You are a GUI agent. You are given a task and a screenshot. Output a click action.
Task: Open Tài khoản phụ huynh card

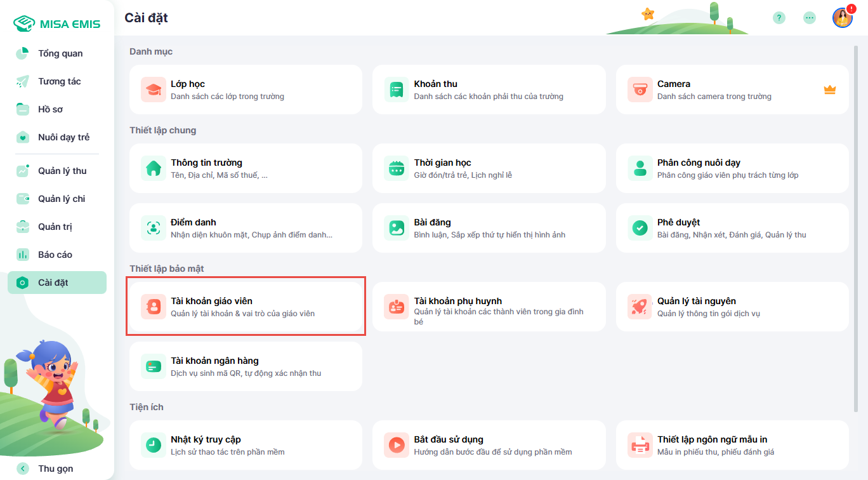pos(489,307)
